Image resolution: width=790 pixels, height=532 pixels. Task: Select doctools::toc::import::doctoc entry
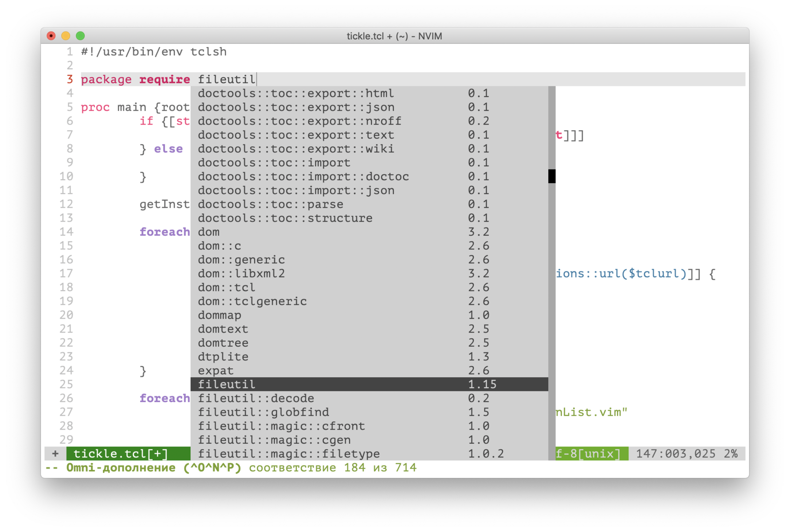point(369,176)
